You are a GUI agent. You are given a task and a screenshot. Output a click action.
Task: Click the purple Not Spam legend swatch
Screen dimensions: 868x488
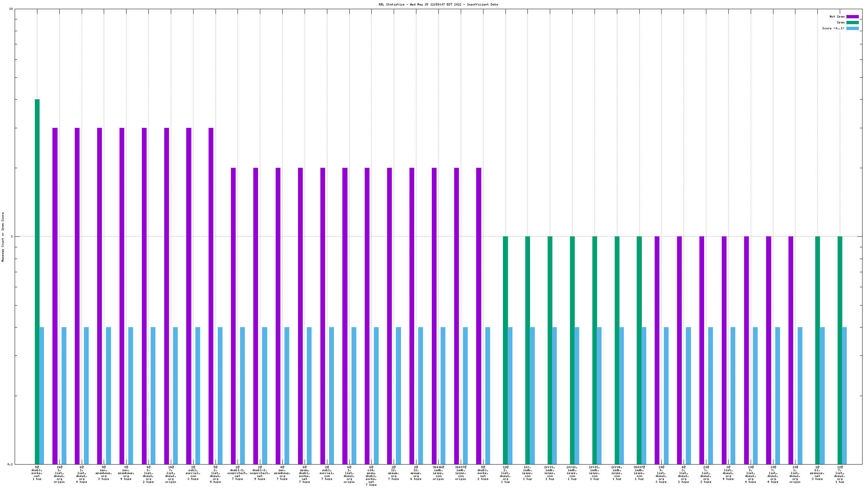click(852, 16)
